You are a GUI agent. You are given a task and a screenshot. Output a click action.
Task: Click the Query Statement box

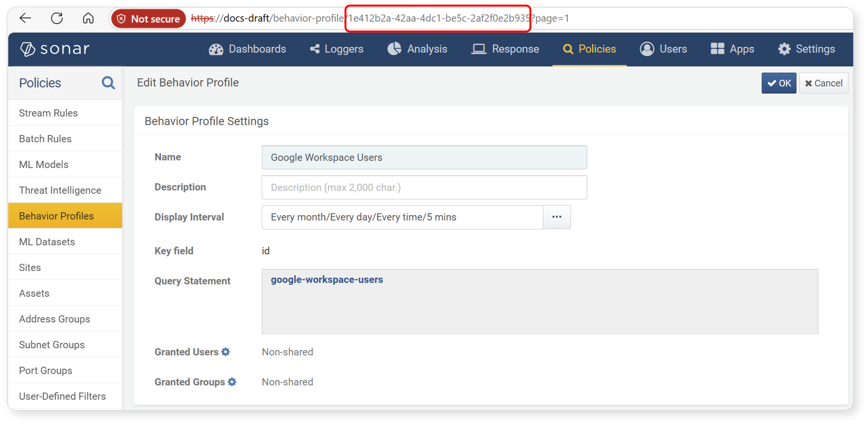click(540, 302)
